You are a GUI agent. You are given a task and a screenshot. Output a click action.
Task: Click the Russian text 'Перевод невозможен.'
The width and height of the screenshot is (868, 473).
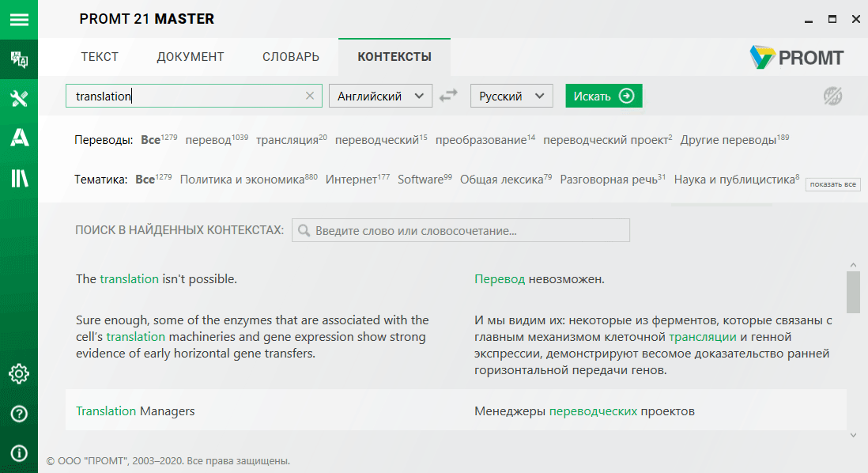point(539,278)
